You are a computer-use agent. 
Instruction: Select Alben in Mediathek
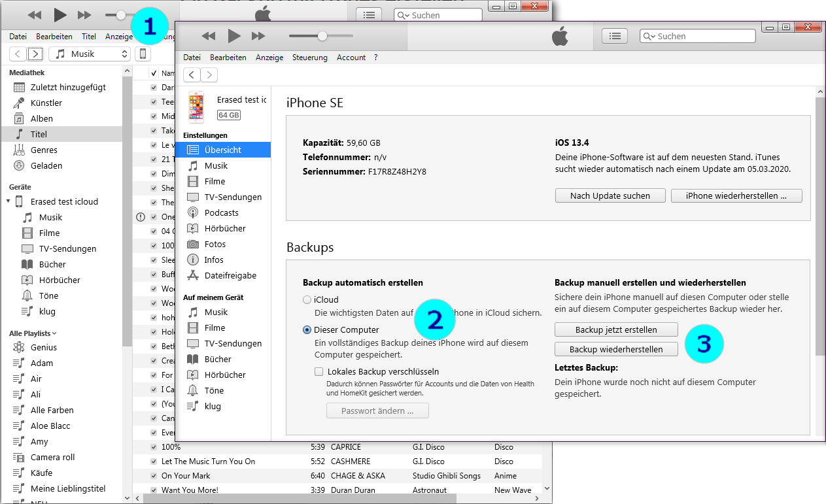[x=61, y=118]
